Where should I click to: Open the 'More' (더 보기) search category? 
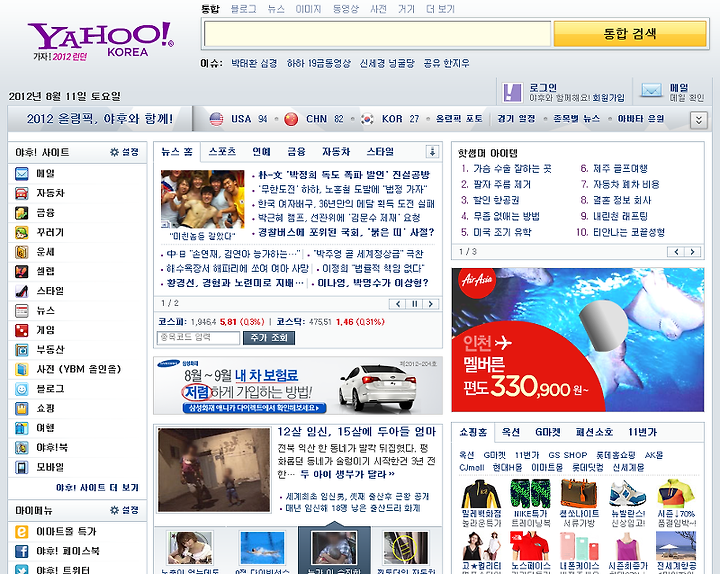point(440,9)
